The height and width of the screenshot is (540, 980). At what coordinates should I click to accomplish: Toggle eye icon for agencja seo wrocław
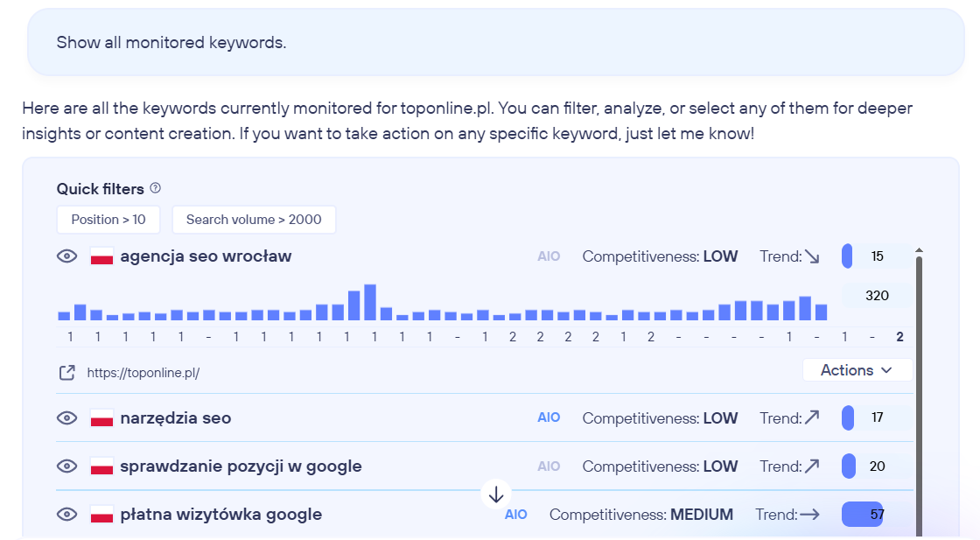click(x=67, y=256)
